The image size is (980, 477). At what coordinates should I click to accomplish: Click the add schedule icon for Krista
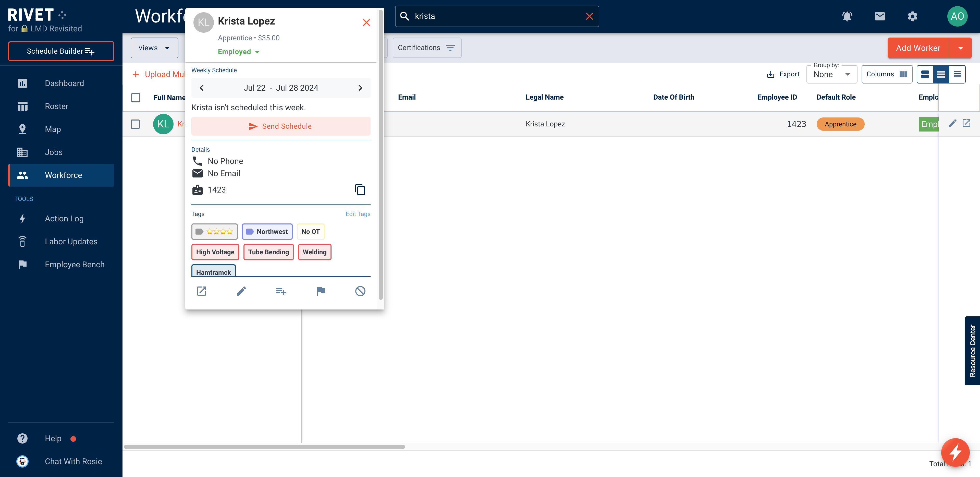pos(281,291)
